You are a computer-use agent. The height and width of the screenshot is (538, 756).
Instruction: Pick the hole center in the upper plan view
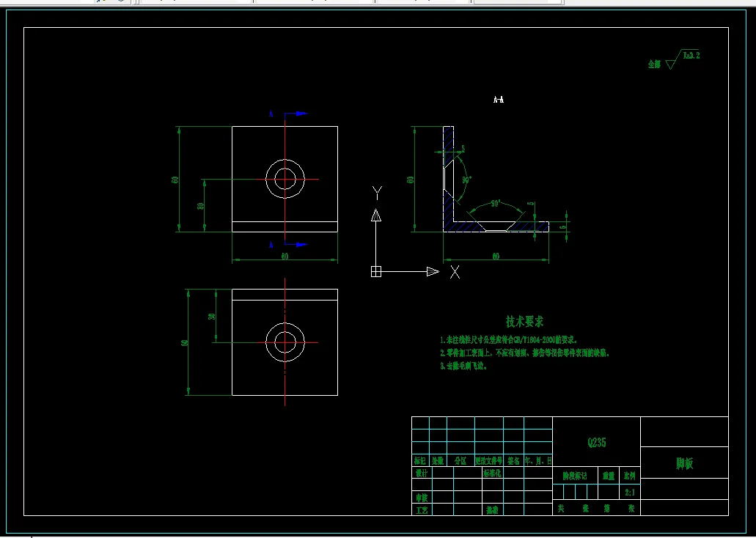point(285,180)
